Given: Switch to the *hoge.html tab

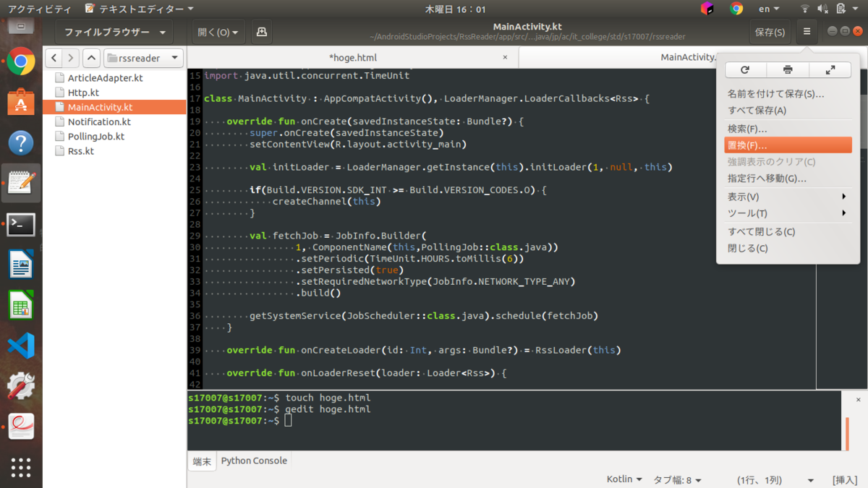Looking at the screenshot, I should coord(352,57).
